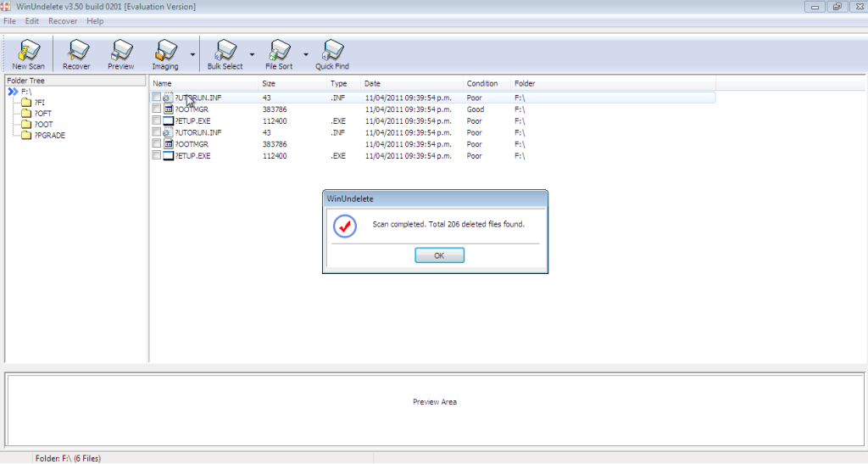Click the Recover toolbar icon
Viewport: 868px width, 464px height.
pyautogui.click(x=76, y=53)
